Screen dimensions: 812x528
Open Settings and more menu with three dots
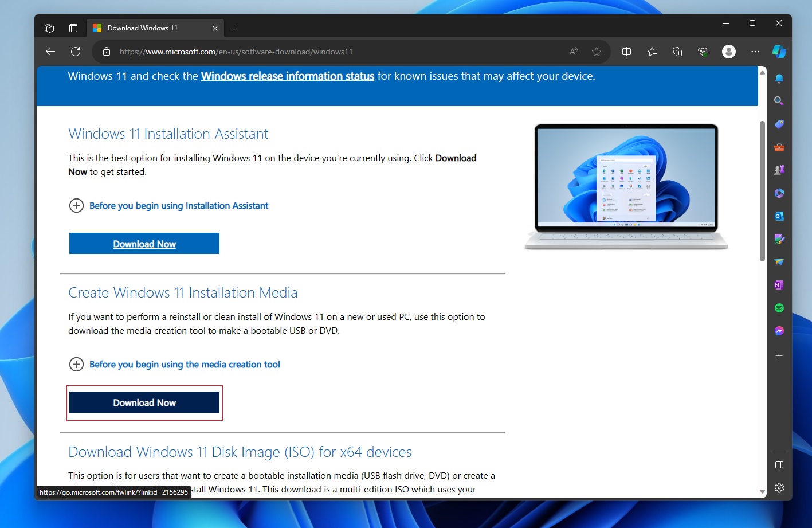tap(755, 52)
